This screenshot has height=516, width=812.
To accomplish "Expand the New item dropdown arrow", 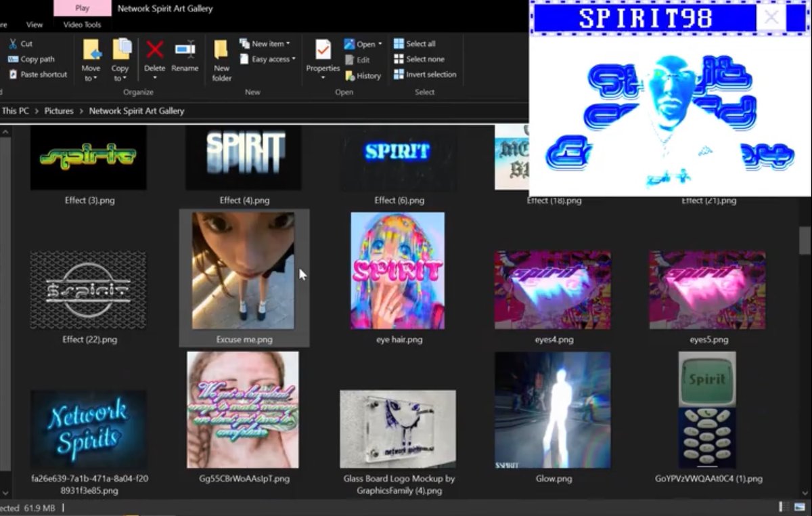I will [x=288, y=44].
